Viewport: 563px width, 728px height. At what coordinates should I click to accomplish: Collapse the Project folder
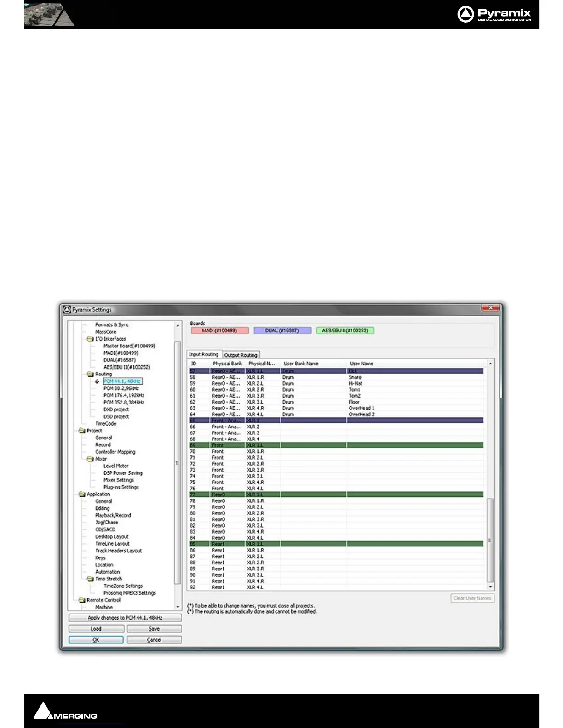point(82,431)
